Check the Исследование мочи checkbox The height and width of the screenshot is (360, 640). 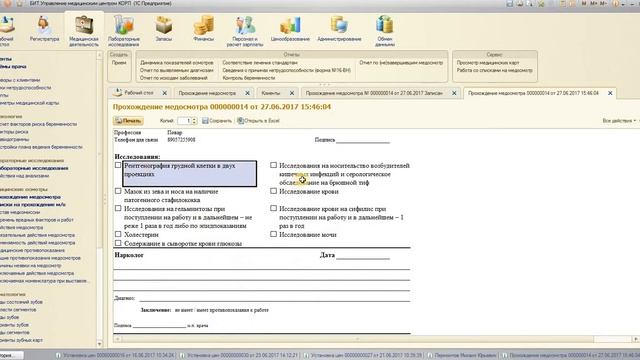pos(273,234)
